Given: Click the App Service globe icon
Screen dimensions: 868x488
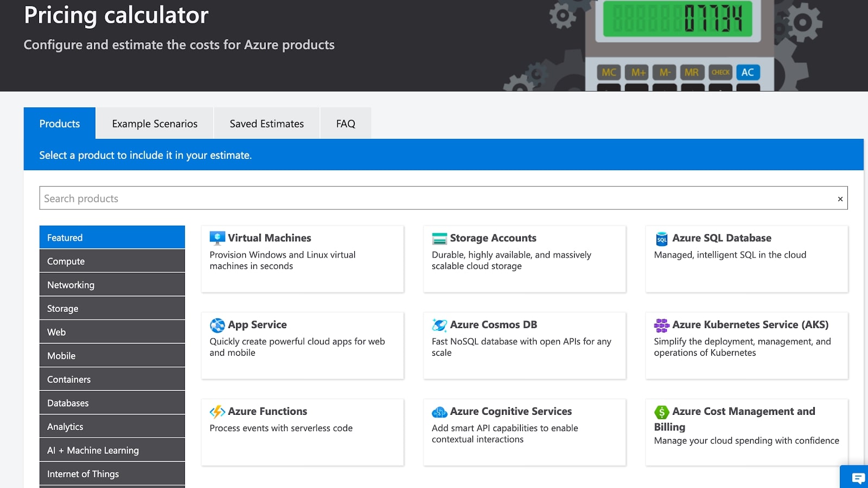Looking at the screenshot, I should [x=218, y=325].
